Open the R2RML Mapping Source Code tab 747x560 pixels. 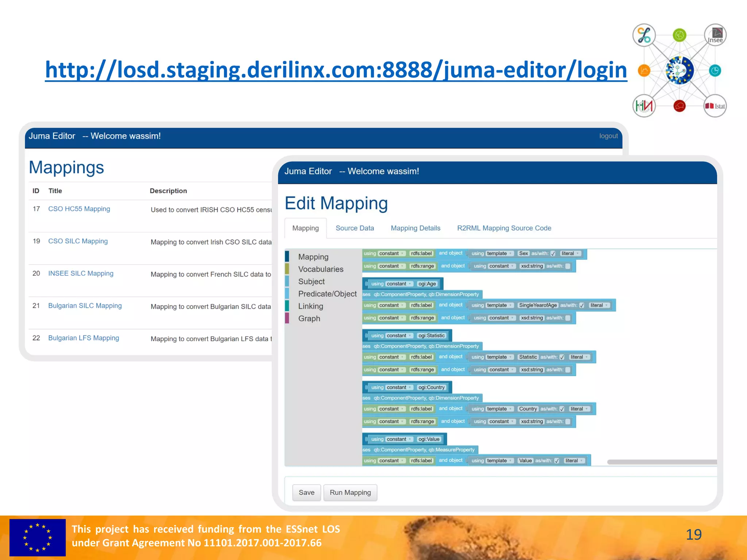[504, 228]
